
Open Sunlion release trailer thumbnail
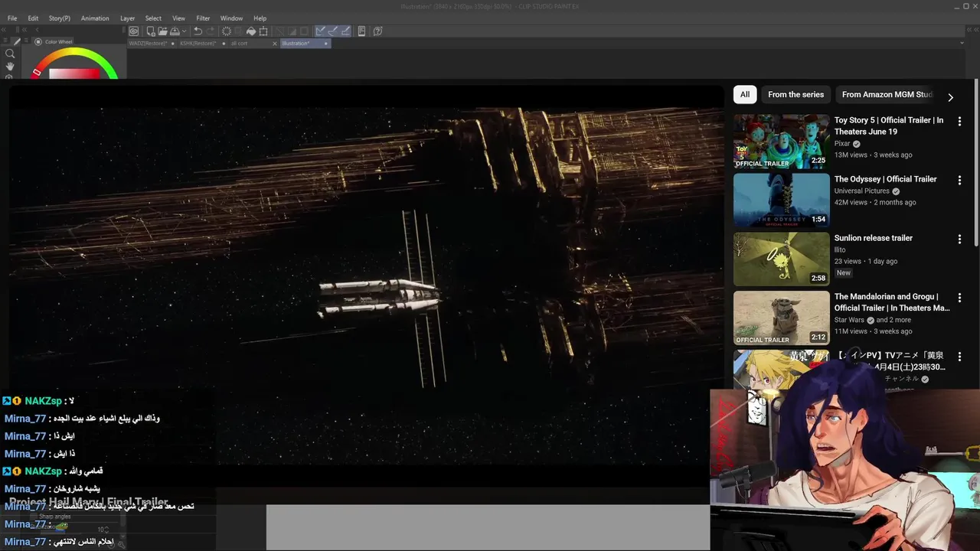click(x=782, y=259)
